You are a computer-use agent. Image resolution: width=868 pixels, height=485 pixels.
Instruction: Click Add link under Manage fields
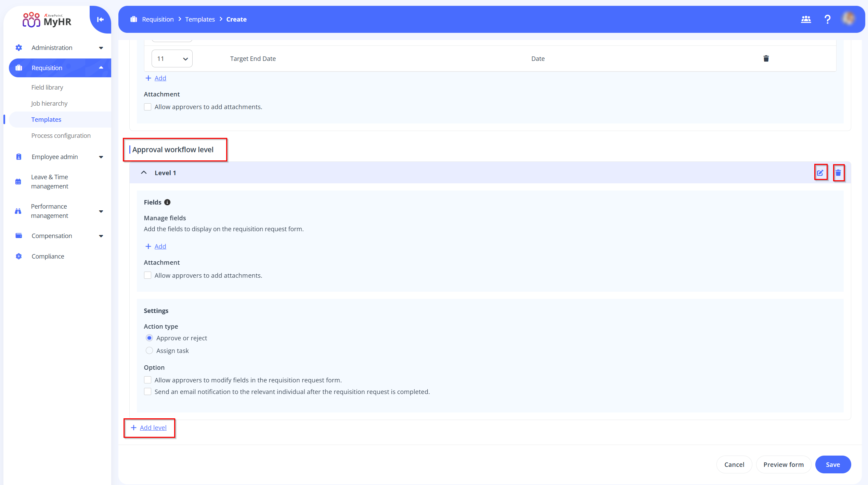tap(160, 246)
